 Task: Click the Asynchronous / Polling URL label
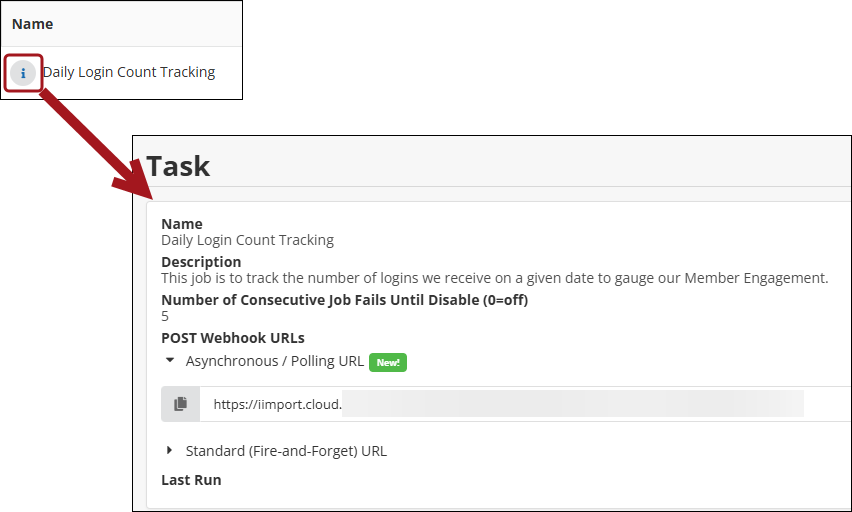274,361
